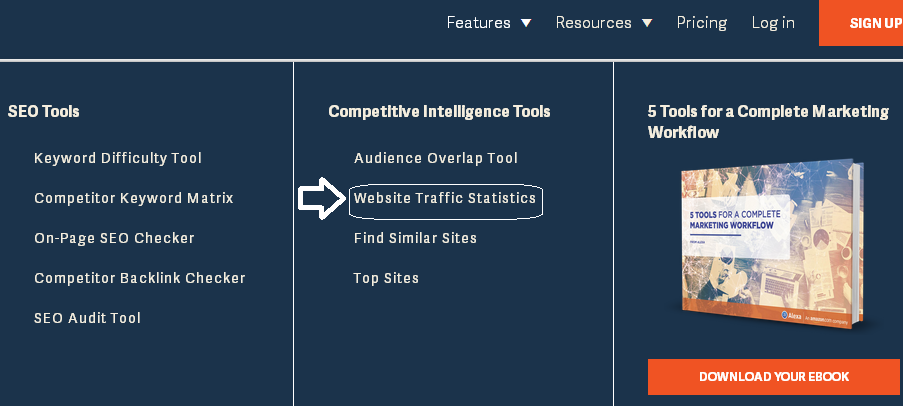Go to the Pricing page
Screen dimensions: 903x406
pyautogui.click(x=701, y=22)
